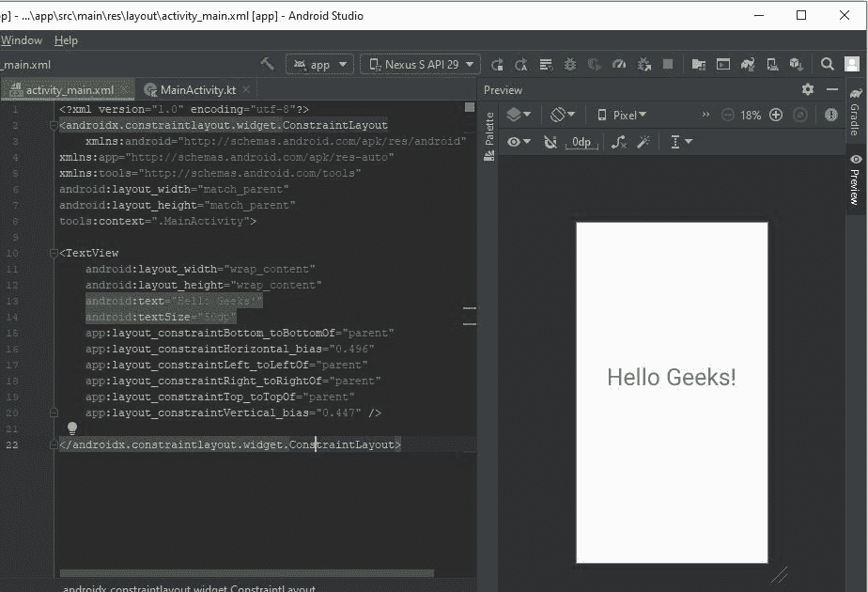Open Preview panel settings gear
Viewport: 868px width, 592px height.
808,89
